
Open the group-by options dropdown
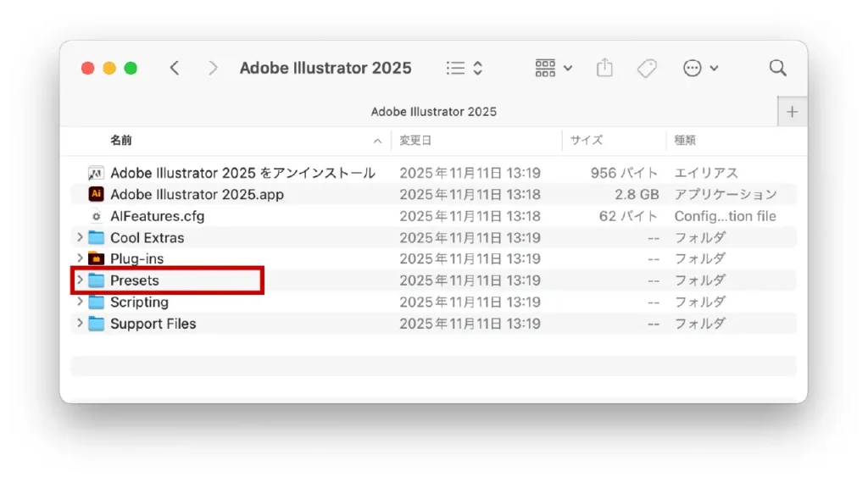tap(554, 69)
